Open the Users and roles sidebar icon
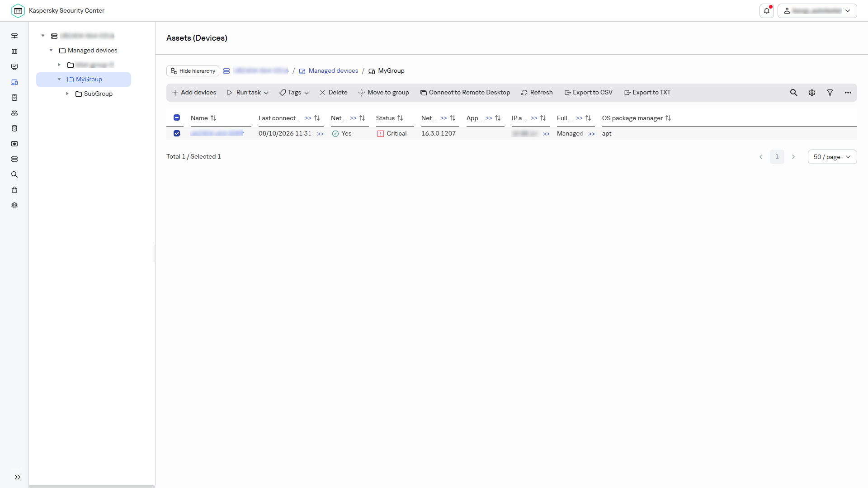The width and height of the screenshot is (868, 488). coord(14,113)
